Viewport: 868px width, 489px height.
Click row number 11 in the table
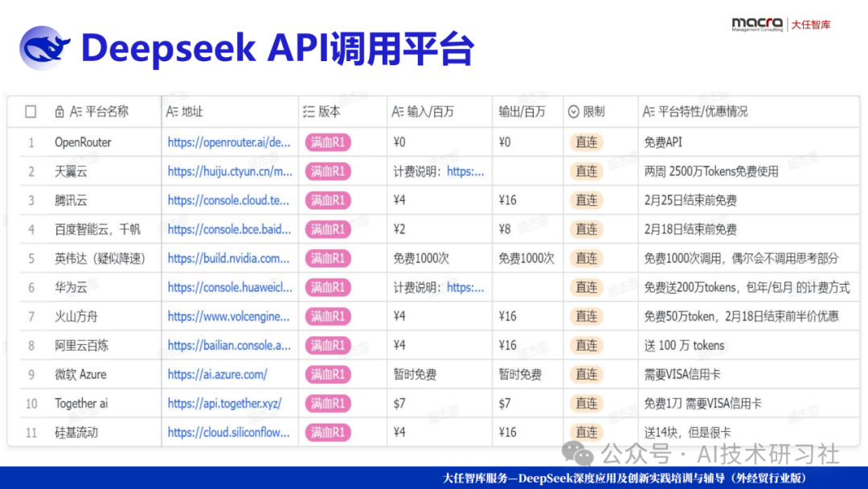(x=31, y=433)
